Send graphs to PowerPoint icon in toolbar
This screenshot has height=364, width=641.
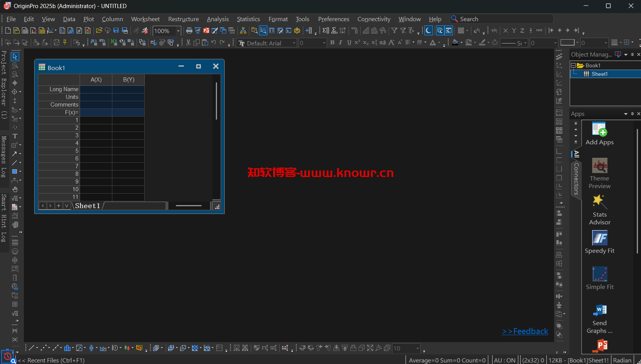coord(206,30)
